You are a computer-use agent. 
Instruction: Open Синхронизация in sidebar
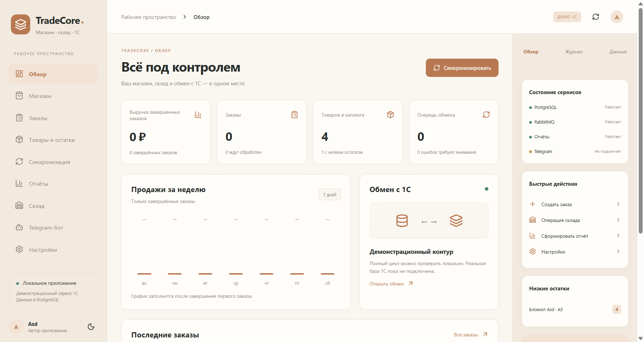tap(53, 162)
